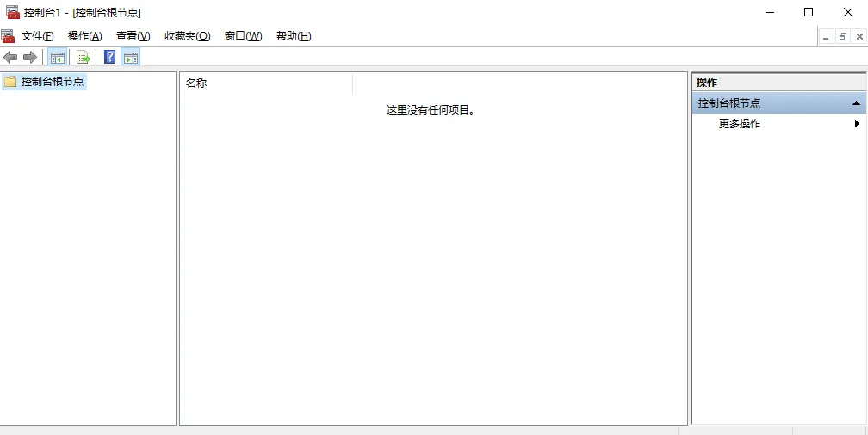Close the 控制台1 main window
Image resolution: width=868 pixels, height=435 pixels.
point(848,12)
